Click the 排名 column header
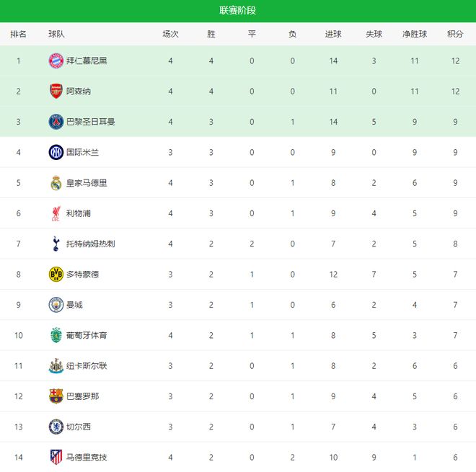The height and width of the screenshot is (472, 476). tap(18, 34)
